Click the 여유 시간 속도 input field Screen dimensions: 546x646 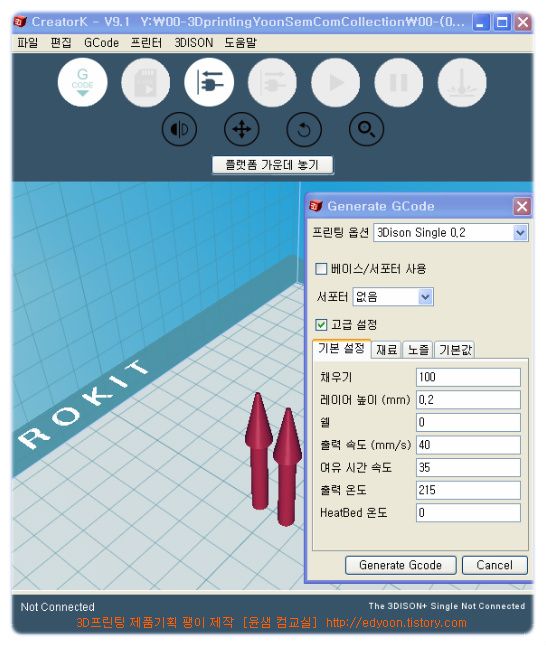[468, 468]
